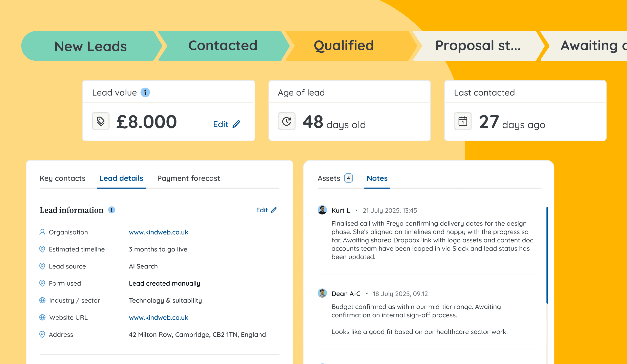Select the Qualified pipeline stage
This screenshot has width=627, height=364.
click(x=344, y=46)
